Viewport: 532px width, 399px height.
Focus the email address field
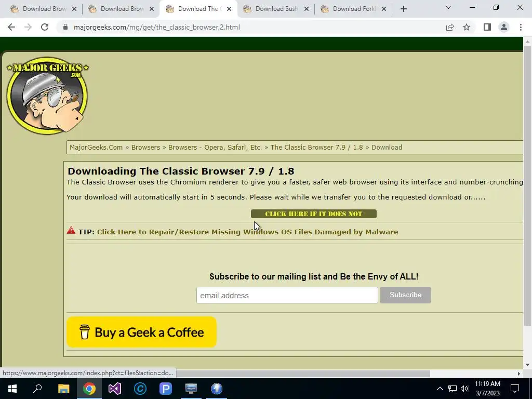(x=287, y=295)
